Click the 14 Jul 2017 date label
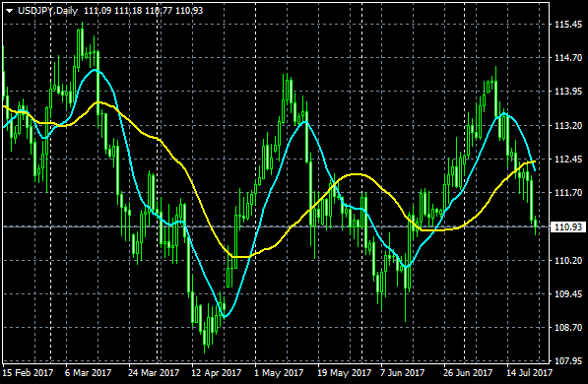The height and width of the screenshot is (384, 588). point(530,373)
